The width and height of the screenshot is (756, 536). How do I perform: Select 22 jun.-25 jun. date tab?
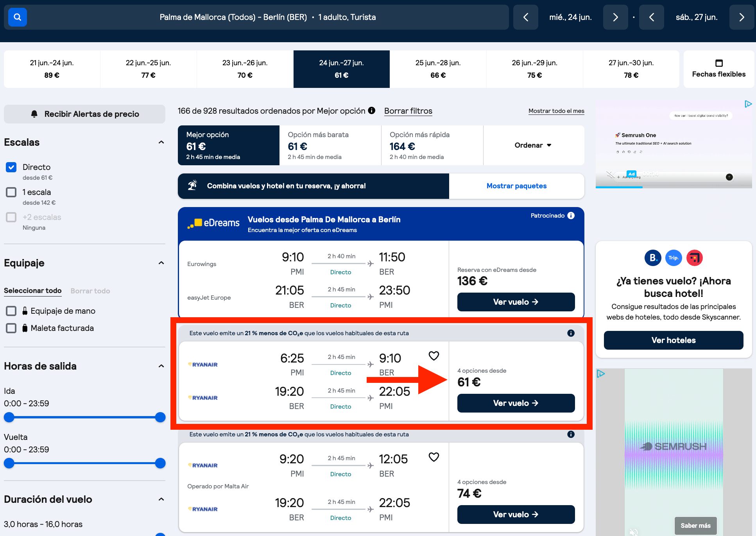point(149,69)
